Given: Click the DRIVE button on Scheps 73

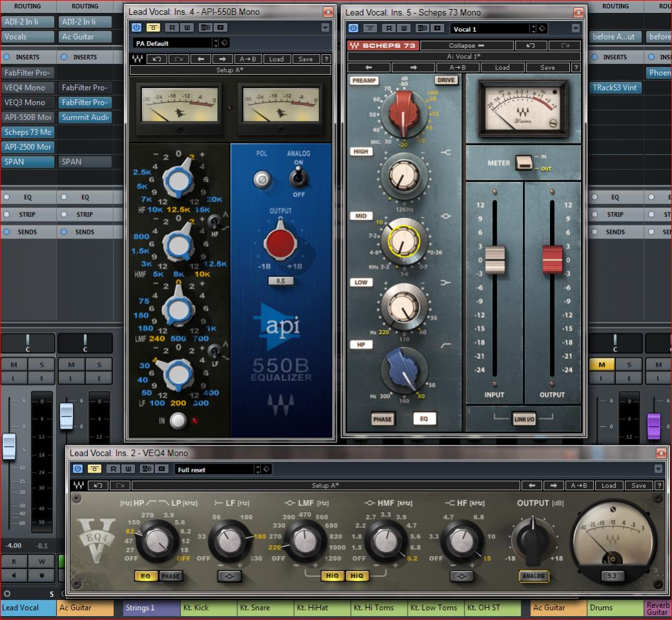Looking at the screenshot, I should 446,80.
